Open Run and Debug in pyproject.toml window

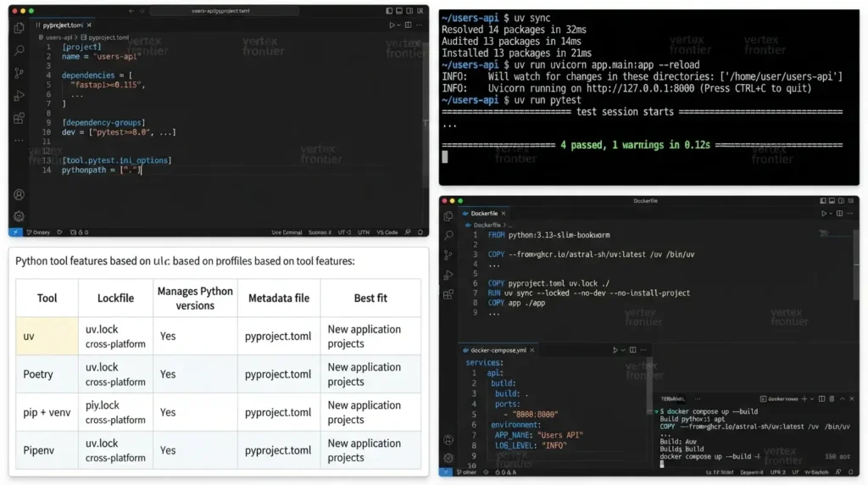click(19, 95)
